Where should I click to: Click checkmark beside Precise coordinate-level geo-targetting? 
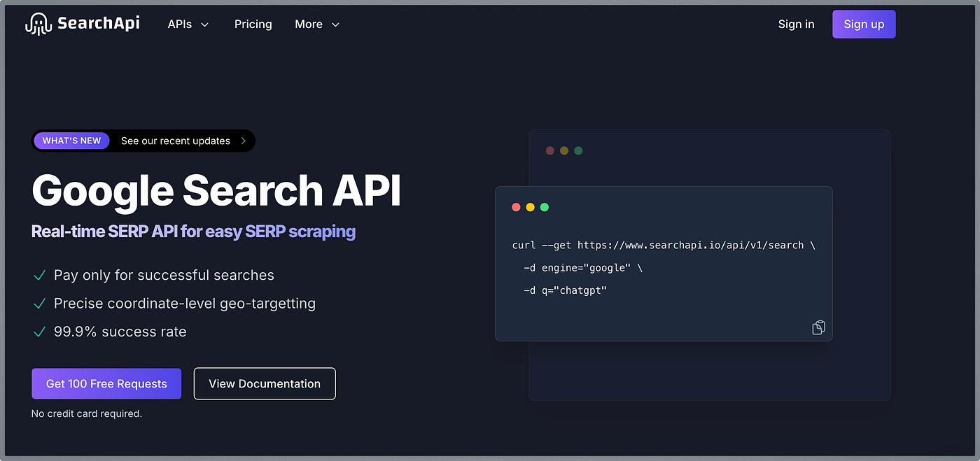point(39,304)
